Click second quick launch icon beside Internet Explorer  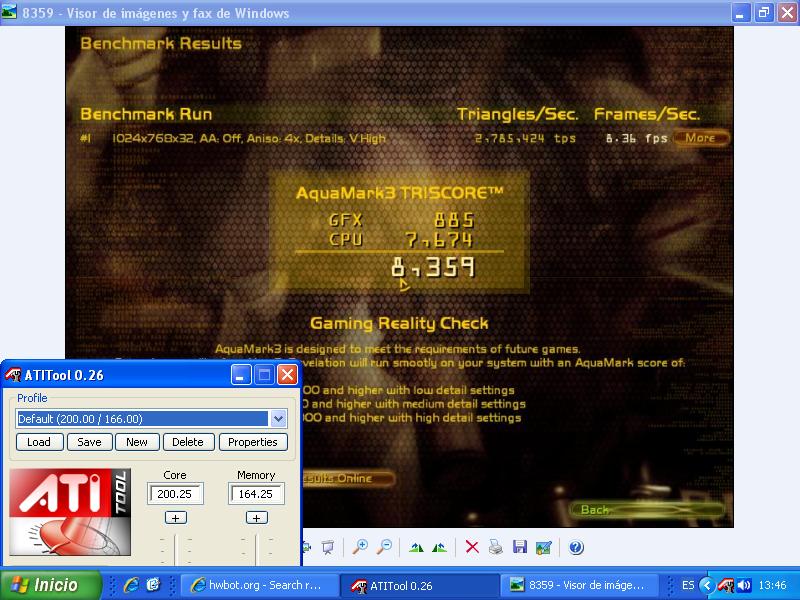click(x=153, y=585)
